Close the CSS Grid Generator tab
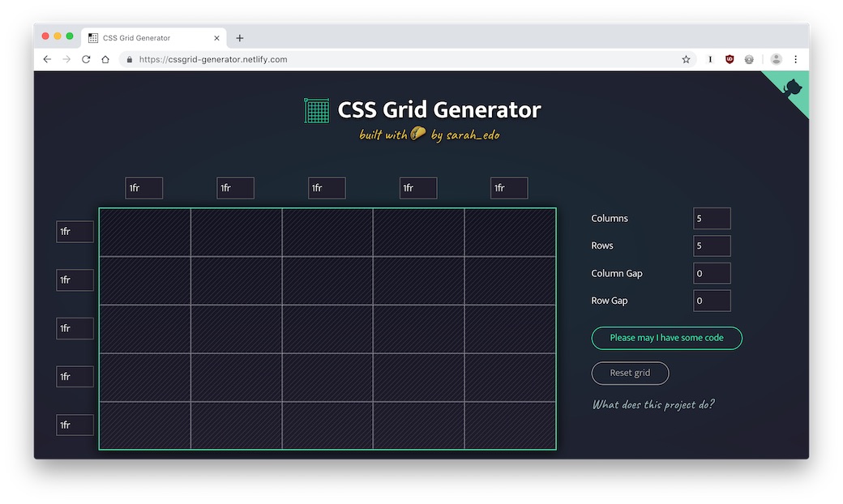Screen dimensions: 843x504 pos(216,38)
